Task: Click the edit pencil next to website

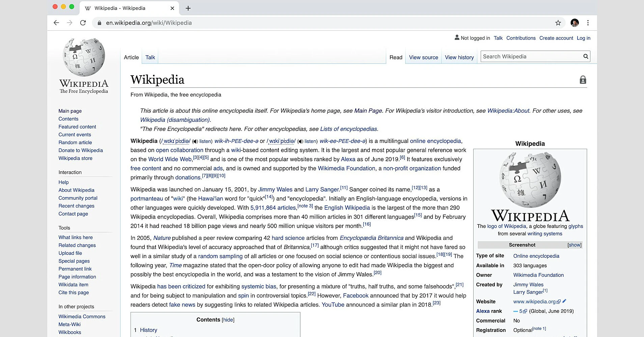Action: click(564, 301)
